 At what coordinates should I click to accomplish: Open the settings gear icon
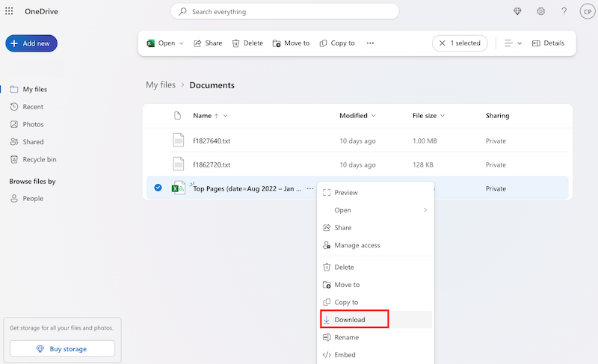coord(540,11)
